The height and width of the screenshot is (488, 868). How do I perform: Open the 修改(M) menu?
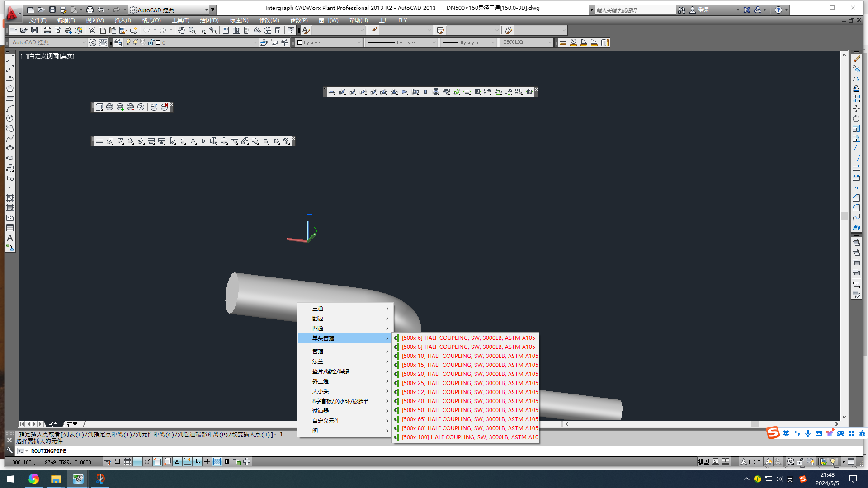coord(269,20)
